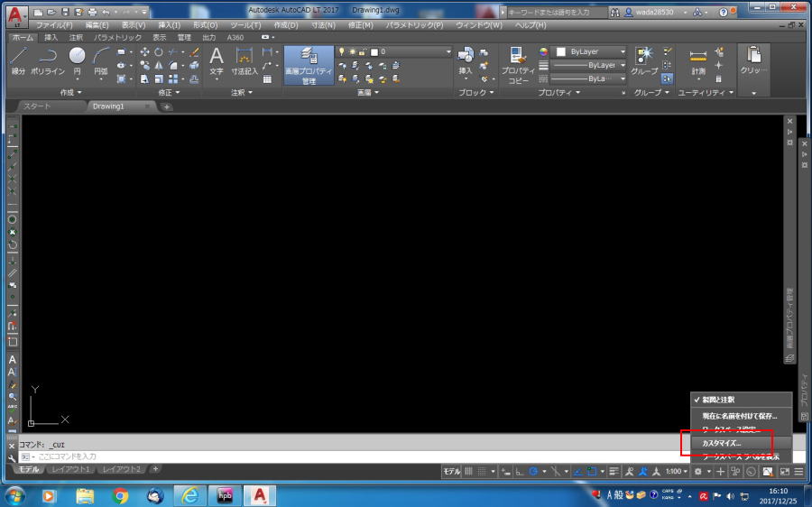
Task: Select the 寸法記入 dimension tool
Action: pos(244,61)
